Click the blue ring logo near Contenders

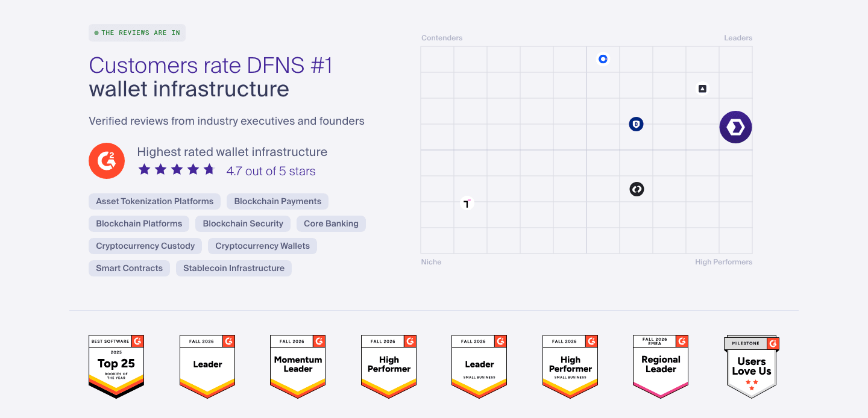(x=603, y=59)
